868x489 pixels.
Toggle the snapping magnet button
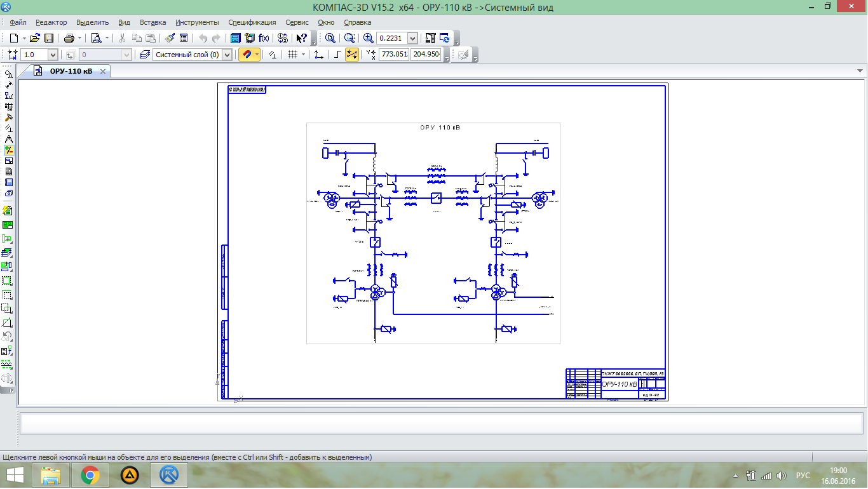click(x=246, y=55)
